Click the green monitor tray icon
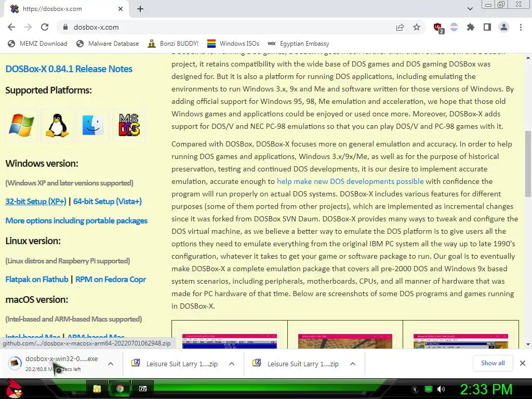This screenshot has width=532, height=399. (x=429, y=389)
